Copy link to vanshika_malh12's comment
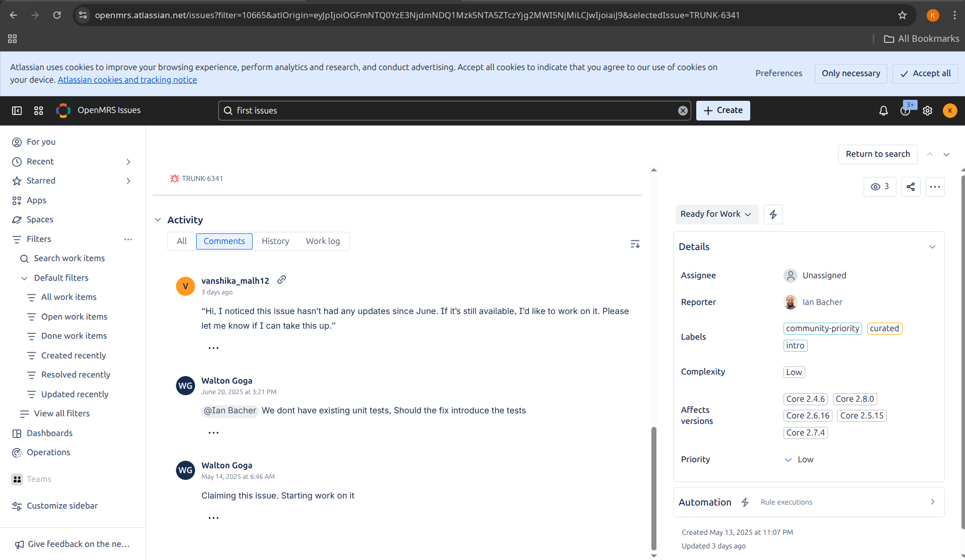 (x=281, y=280)
